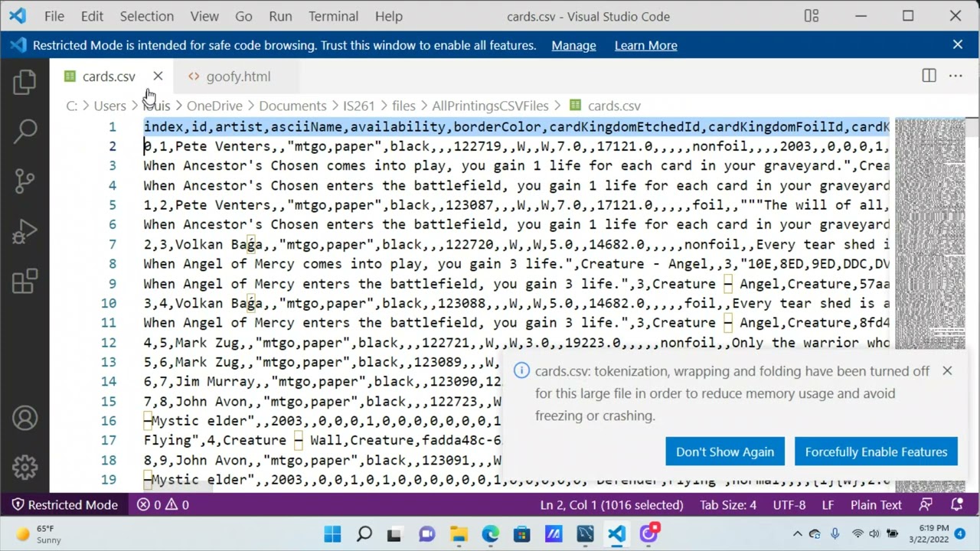The image size is (980, 551).
Task: Open the Go menu
Action: coord(243,16)
